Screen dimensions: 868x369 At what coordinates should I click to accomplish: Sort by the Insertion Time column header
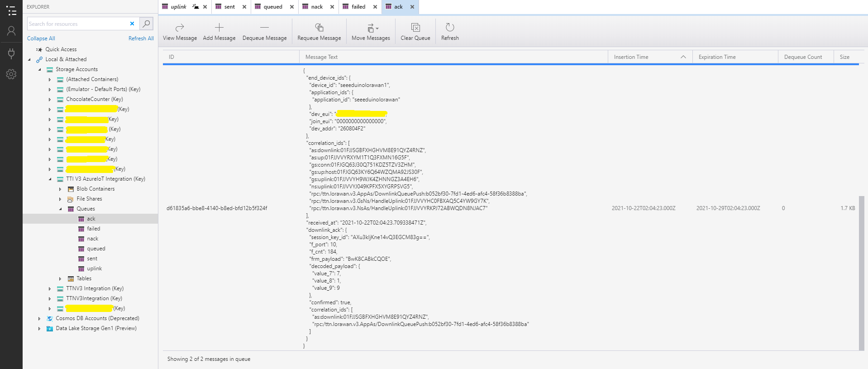pyautogui.click(x=631, y=57)
